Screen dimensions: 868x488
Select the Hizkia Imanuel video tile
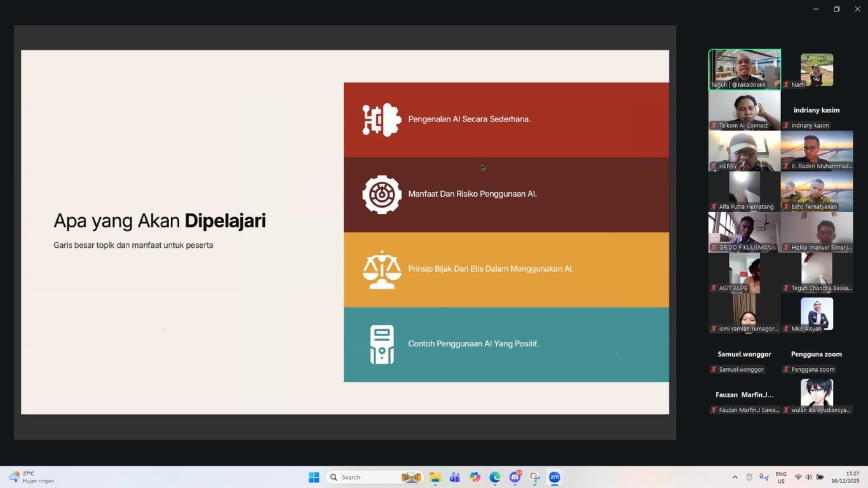[817, 233]
